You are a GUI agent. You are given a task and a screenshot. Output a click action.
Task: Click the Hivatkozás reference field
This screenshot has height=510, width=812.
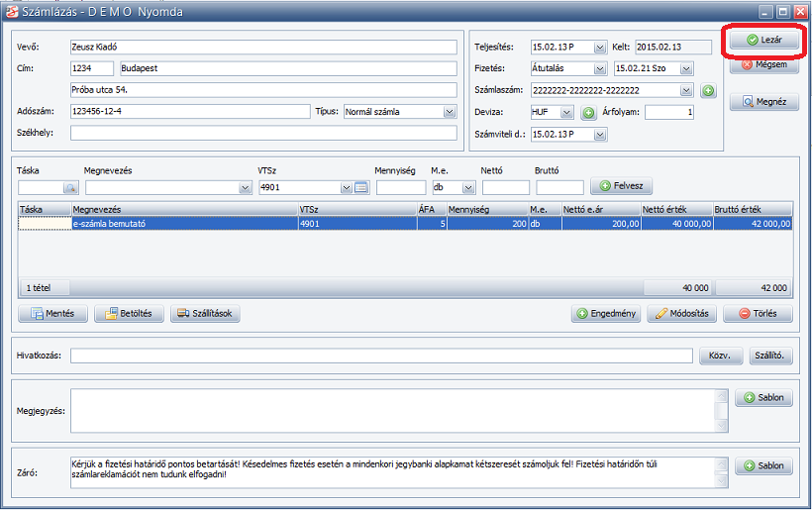(381, 356)
